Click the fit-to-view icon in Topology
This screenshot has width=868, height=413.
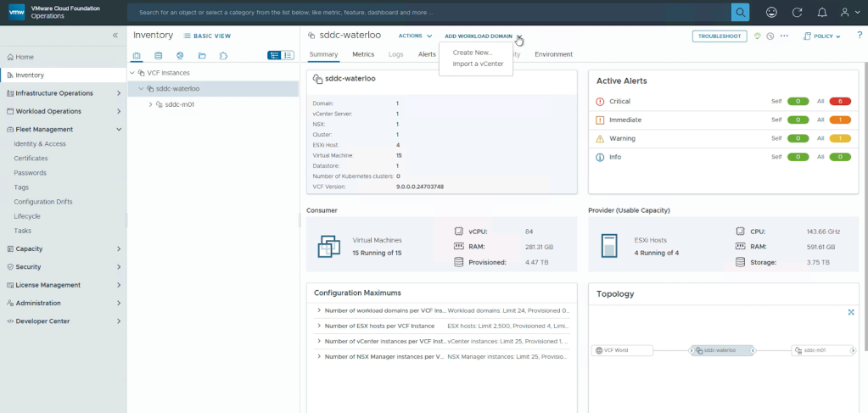click(x=851, y=312)
